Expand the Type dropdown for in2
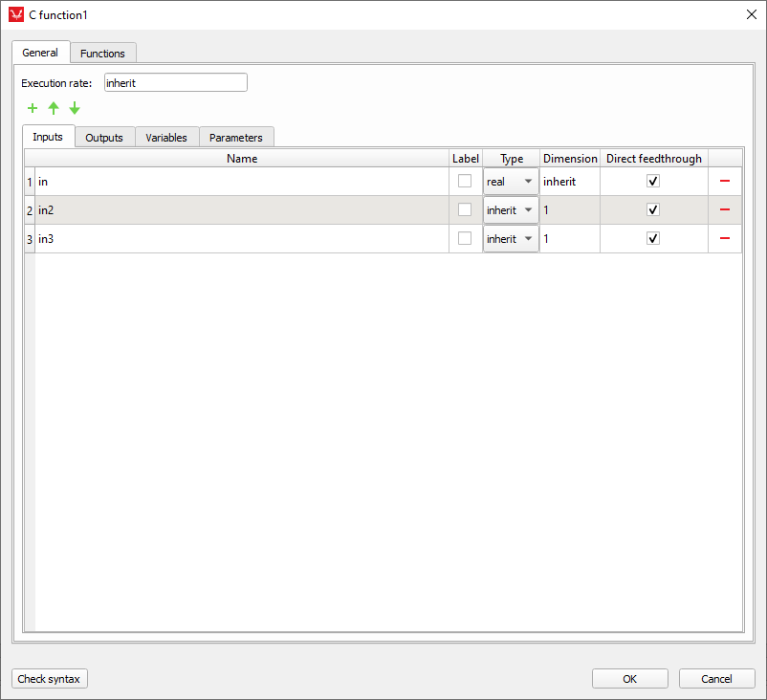The image size is (767, 700). 511,210
